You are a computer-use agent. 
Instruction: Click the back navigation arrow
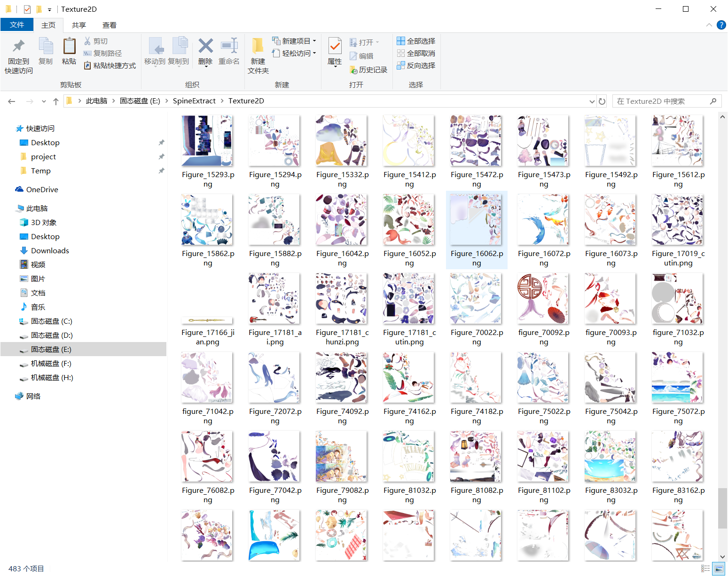(x=12, y=101)
